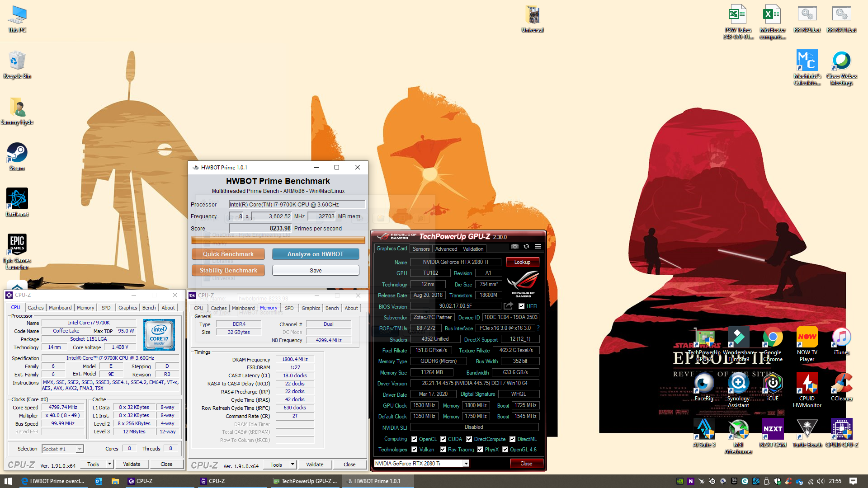
Task: Open Universal desktop shortcut
Action: [533, 19]
